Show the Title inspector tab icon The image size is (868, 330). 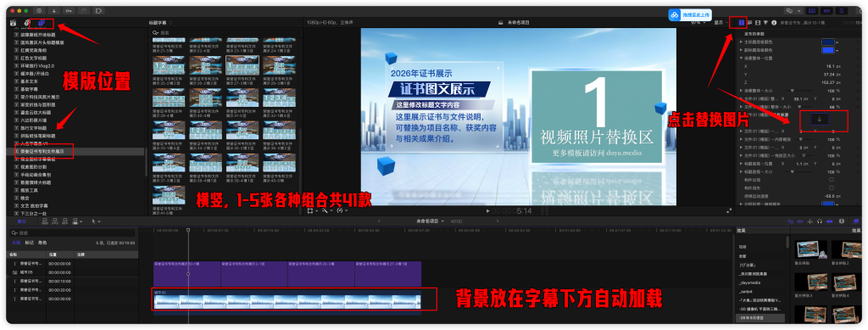741,23
